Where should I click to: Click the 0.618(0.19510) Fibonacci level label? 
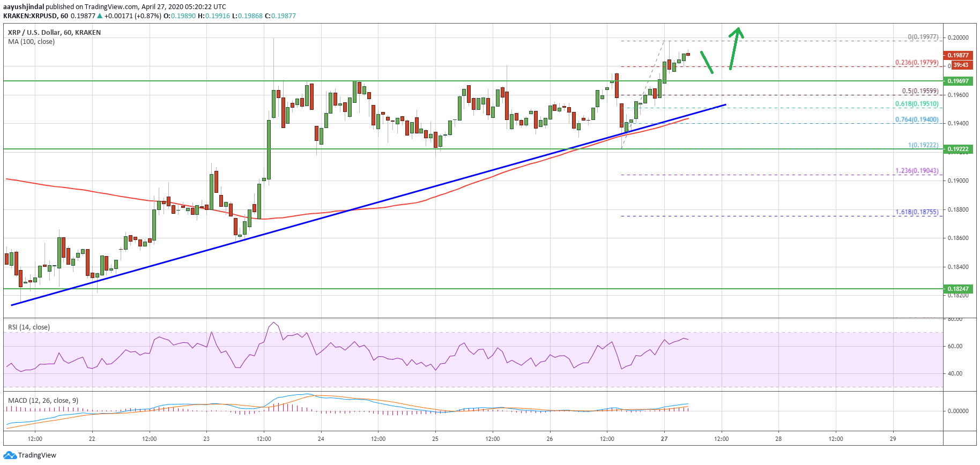[917, 104]
